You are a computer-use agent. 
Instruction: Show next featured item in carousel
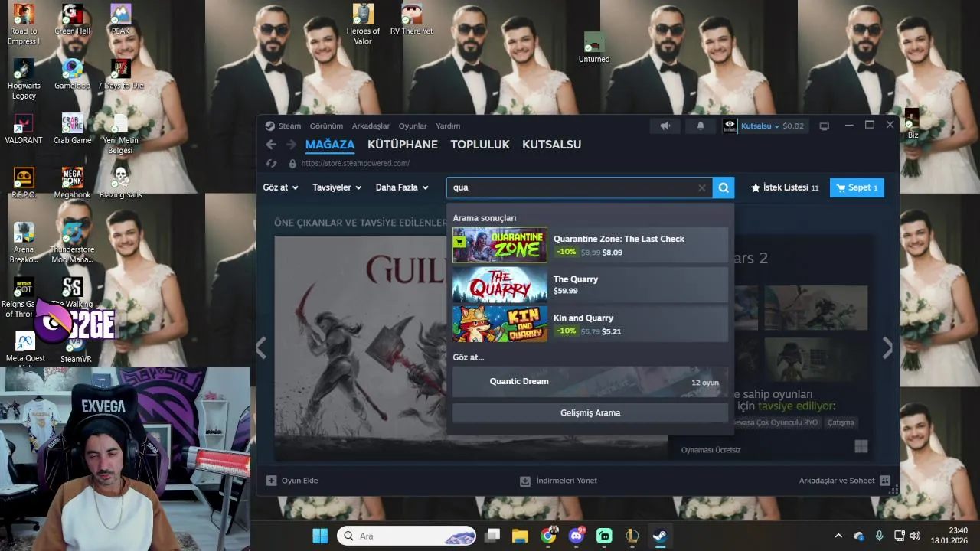[x=887, y=347]
